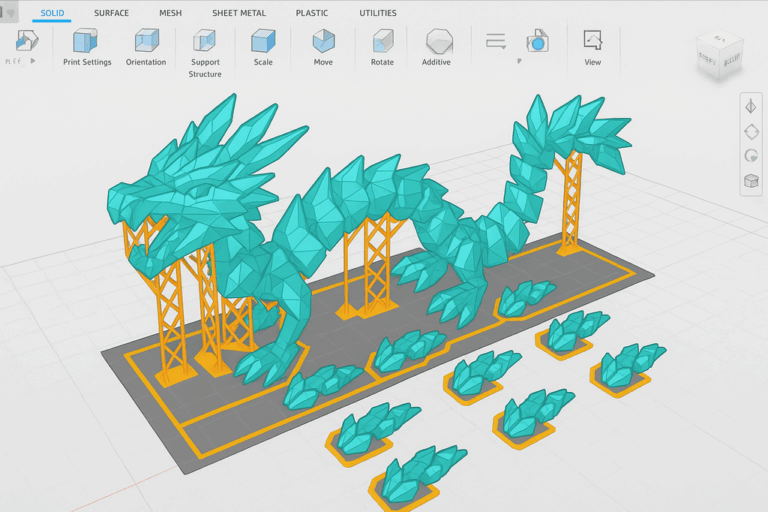Open the dropdown arrow at top-left corner

coord(10,13)
